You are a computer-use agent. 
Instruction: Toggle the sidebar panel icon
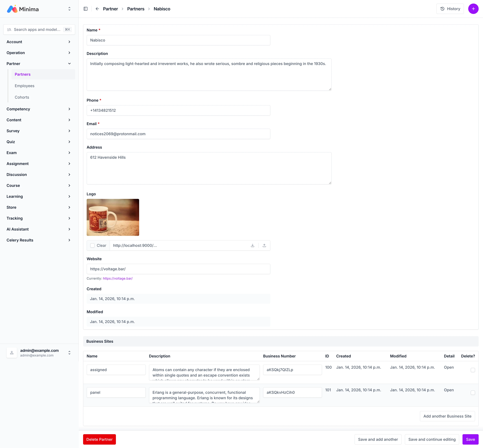coord(85,9)
